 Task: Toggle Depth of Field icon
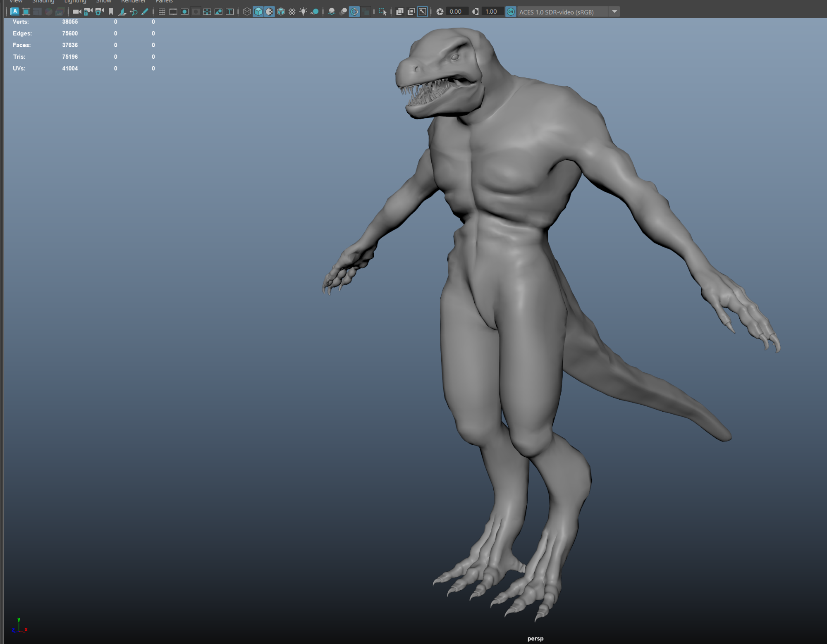pos(366,12)
